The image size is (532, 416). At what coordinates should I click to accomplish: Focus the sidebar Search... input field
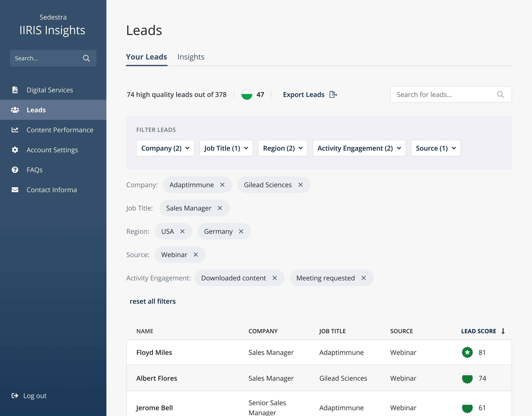click(x=53, y=58)
